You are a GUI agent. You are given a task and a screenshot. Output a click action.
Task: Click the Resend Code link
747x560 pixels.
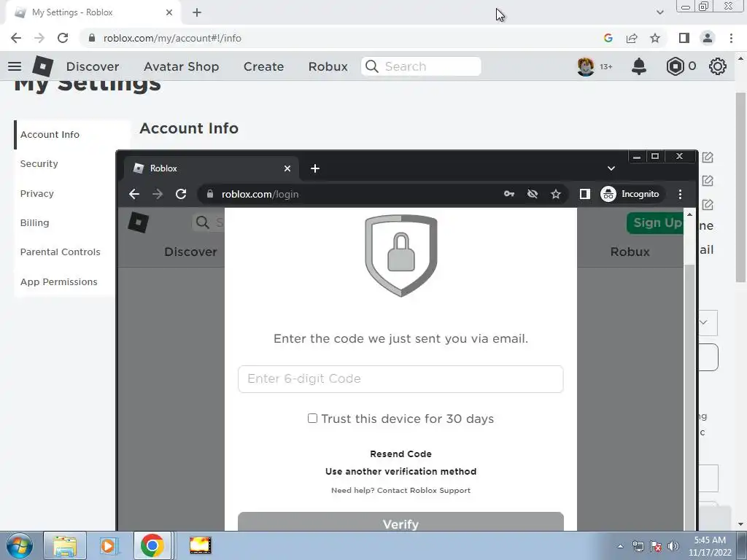(x=400, y=454)
